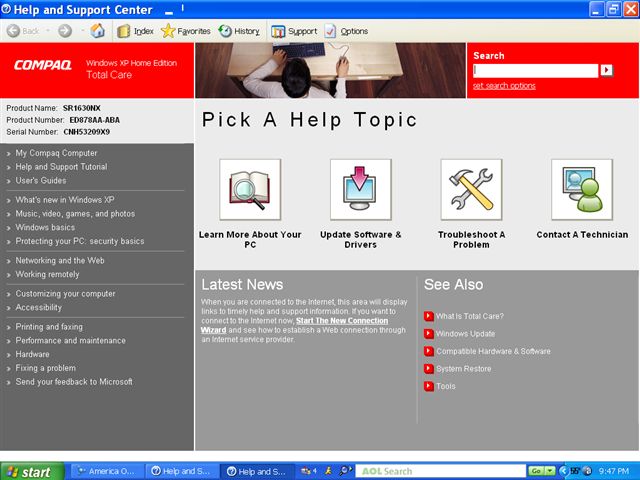The width and height of the screenshot is (640, 480).
Task: Click red arrow icon beside What Is Total Care
Action: [429, 316]
